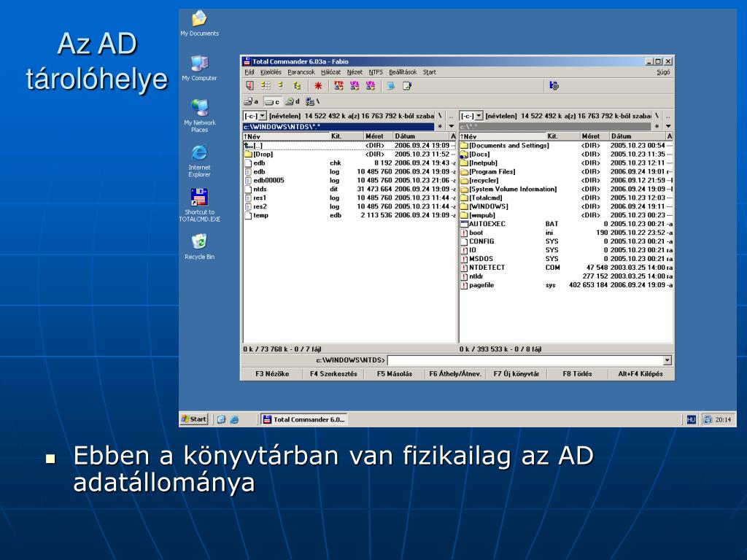The image size is (747, 560).
Task: Click the blue notepad toolbar icon
Action: click(x=391, y=86)
